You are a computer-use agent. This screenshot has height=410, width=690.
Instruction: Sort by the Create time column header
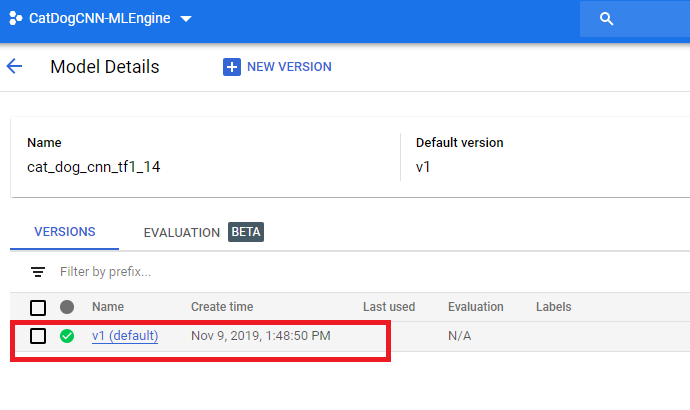[x=222, y=307]
